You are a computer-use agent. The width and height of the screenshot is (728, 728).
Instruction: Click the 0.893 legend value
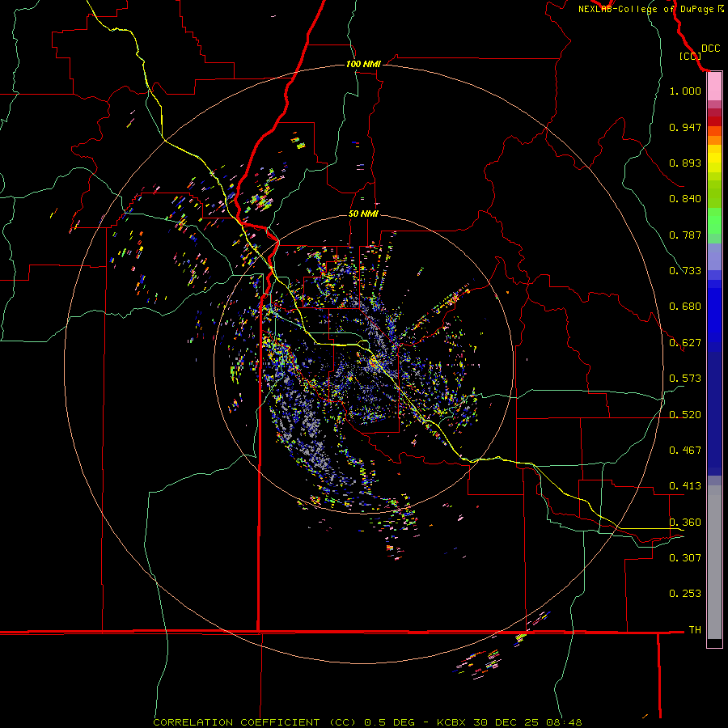click(685, 163)
